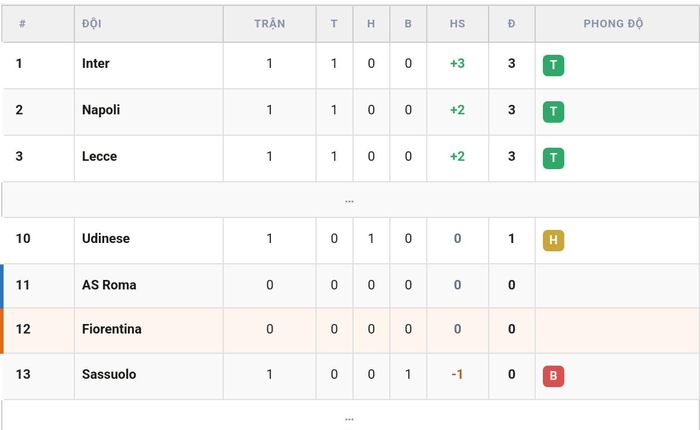Click the ĐỘI column header
Image resolution: width=700 pixels, height=430 pixels.
92,24
